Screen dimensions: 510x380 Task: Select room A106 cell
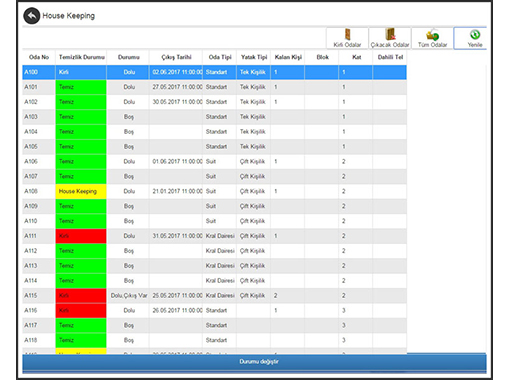(x=39, y=162)
